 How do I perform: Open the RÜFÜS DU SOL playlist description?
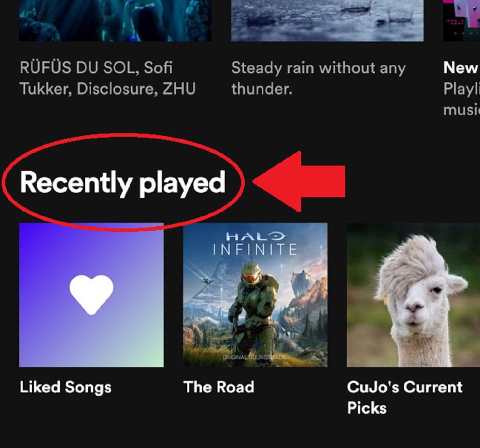[108, 78]
